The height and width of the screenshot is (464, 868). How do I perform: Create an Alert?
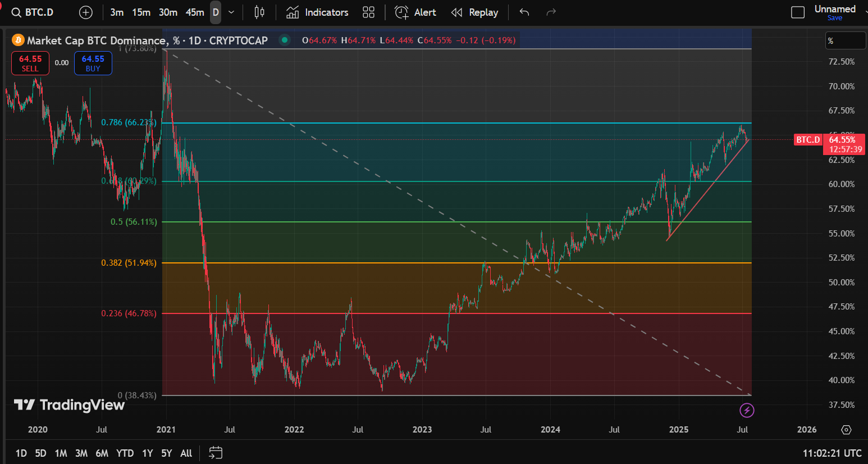(415, 12)
